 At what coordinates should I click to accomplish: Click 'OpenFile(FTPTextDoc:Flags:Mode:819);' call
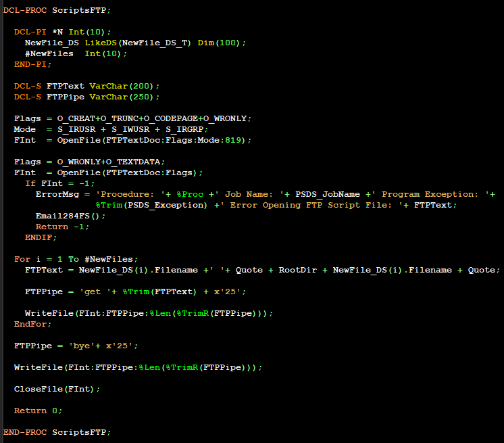point(154,140)
